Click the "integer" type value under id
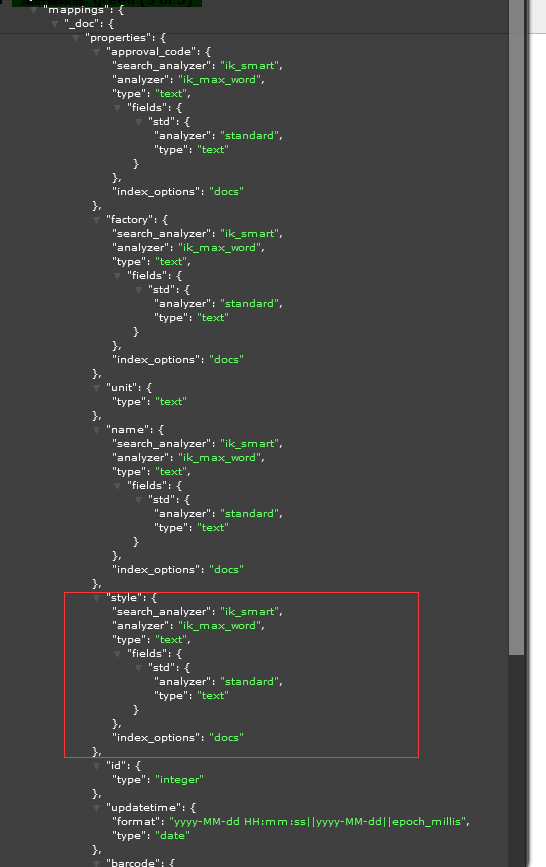Image resolution: width=546 pixels, height=867 pixels. tap(179, 780)
